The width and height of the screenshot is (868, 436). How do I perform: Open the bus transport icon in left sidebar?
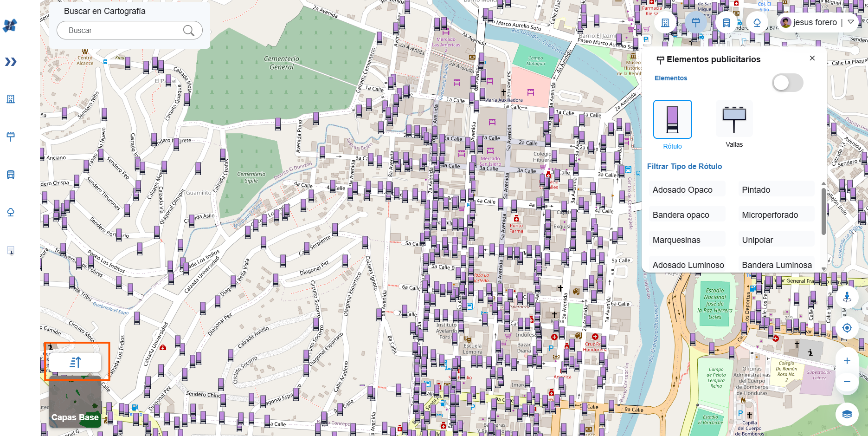[x=11, y=175]
